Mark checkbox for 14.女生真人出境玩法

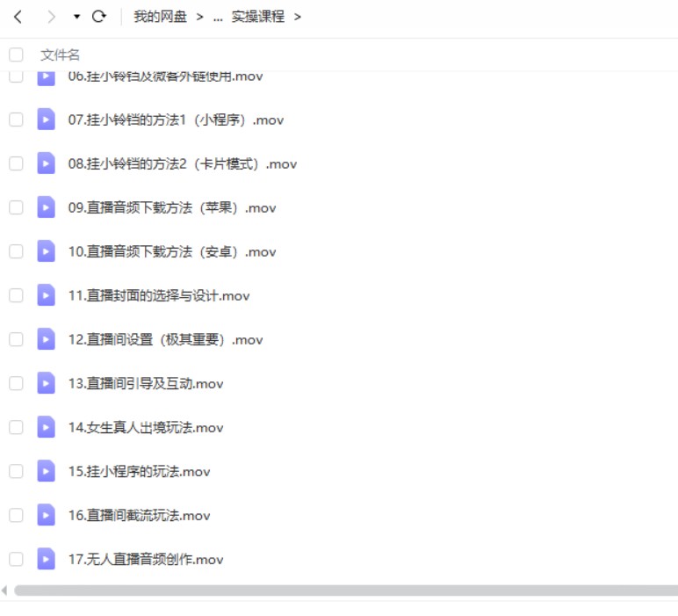[x=16, y=427]
